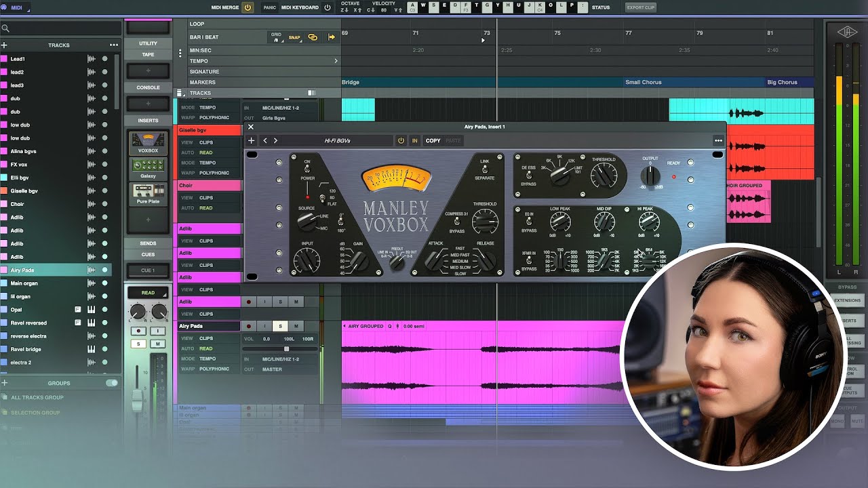Click the yellow follow playhead arrow icon
This screenshot has height=488, width=868.
click(x=332, y=37)
